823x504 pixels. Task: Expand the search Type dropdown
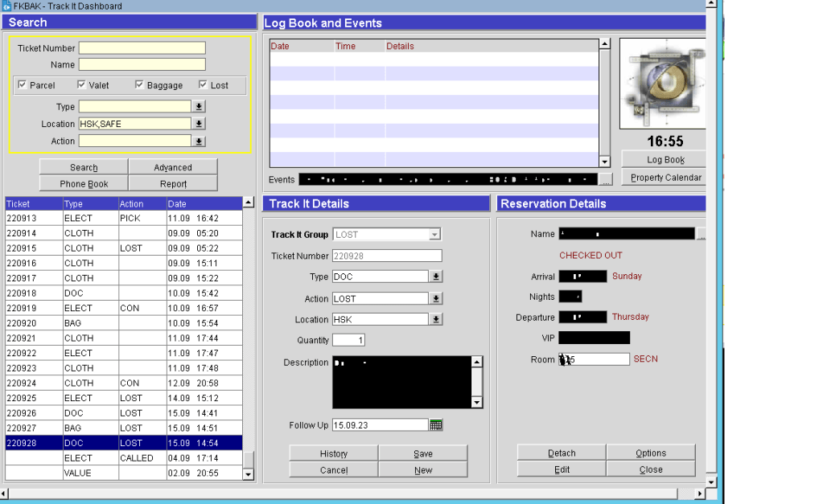coord(199,107)
